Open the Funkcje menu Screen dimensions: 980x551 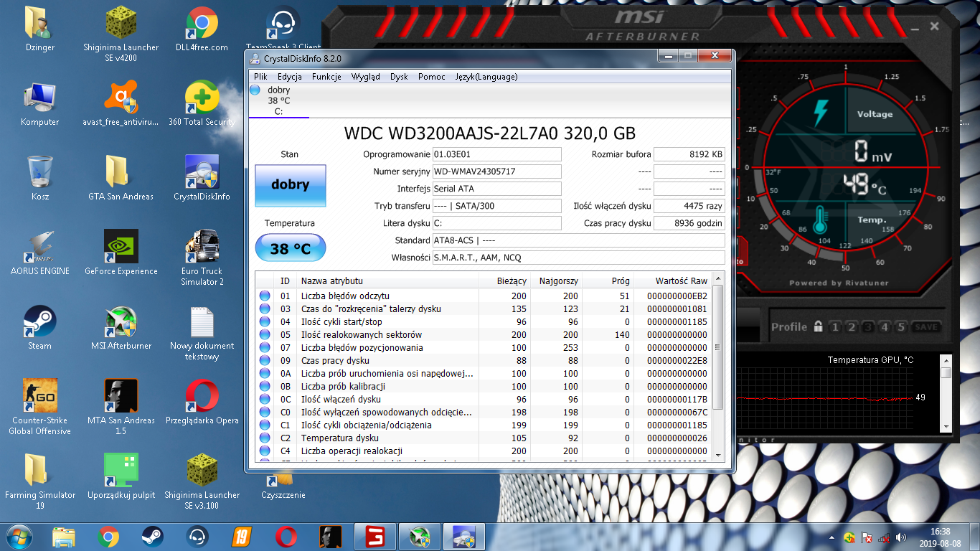326,77
